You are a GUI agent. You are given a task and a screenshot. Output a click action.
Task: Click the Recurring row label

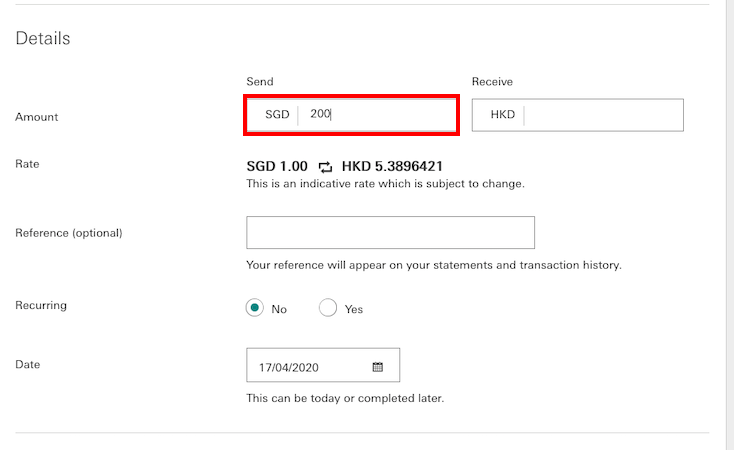[x=41, y=305]
